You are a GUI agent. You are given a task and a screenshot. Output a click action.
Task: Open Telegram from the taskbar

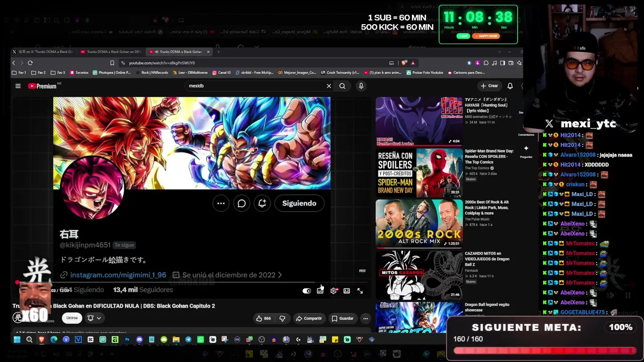click(188, 340)
